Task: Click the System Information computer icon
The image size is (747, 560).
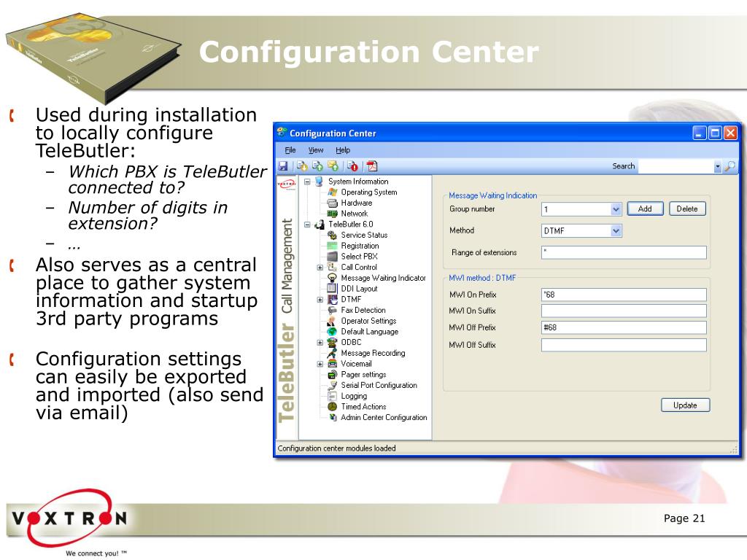Action: tap(320, 182)
